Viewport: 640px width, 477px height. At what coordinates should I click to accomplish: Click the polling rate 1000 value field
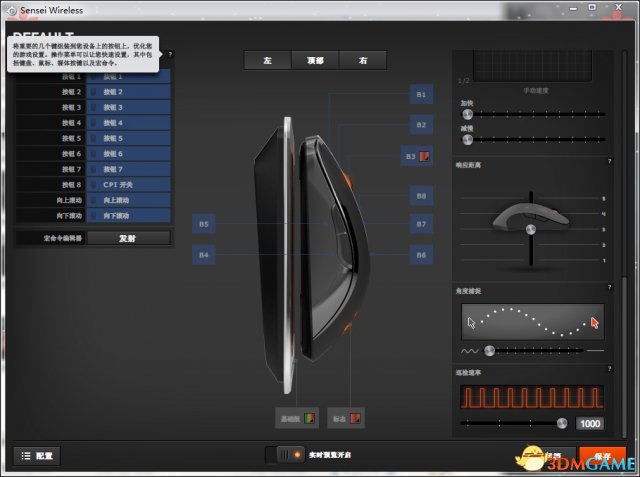[x=590, y=424]
